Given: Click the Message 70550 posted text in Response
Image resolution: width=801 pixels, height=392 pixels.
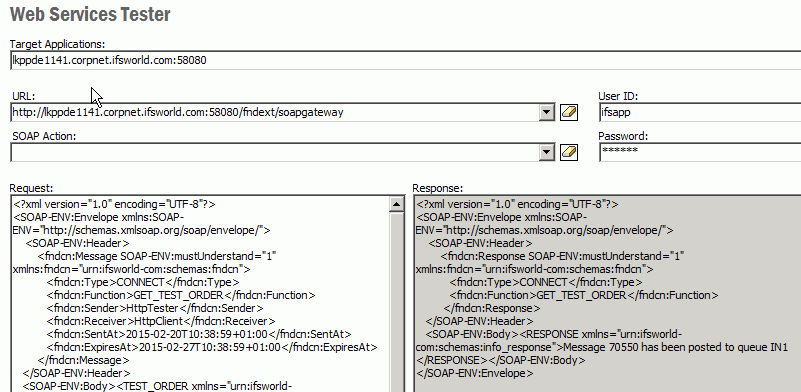Looking at the screenshot, I should click(673, 348).
